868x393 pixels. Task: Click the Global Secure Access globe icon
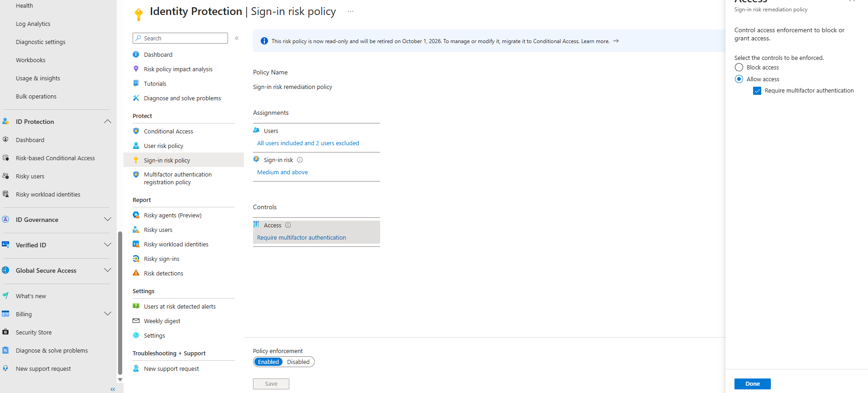pyautogui.click(x=5, y=270)
